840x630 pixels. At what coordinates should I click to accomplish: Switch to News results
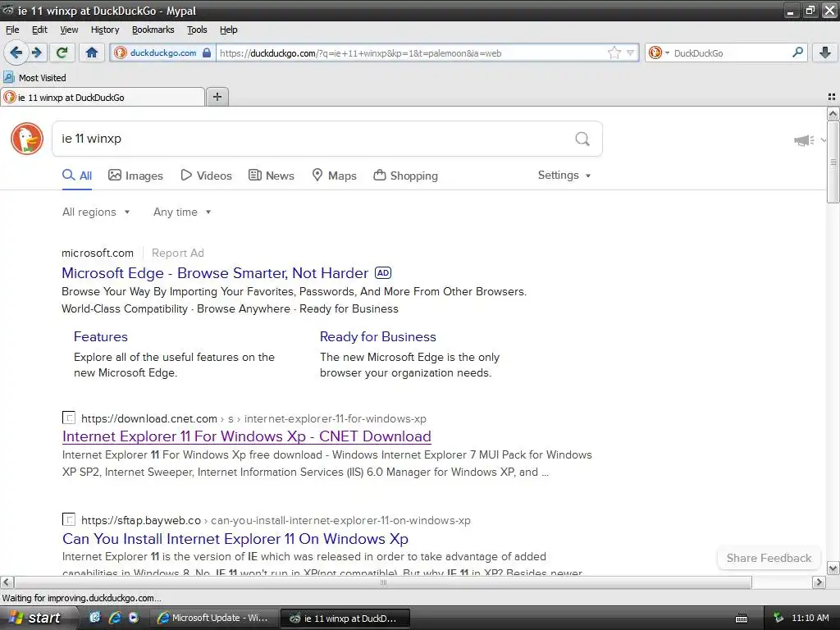[x=272, y=176]
